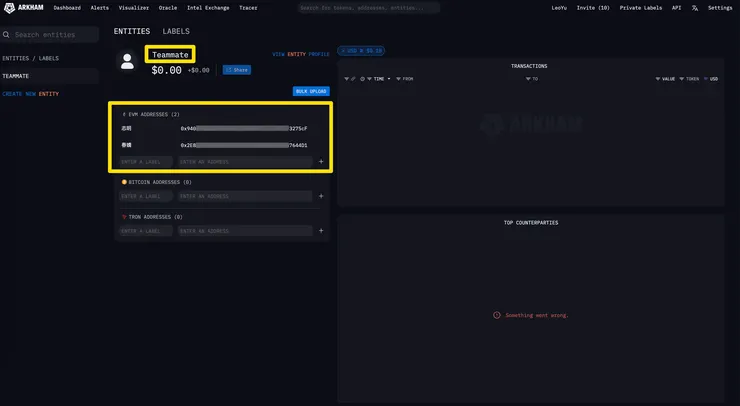The height and width of the screenshot is (406, 740).
Task: Toggle the Time sort arrow
Action: pos(389,79)
